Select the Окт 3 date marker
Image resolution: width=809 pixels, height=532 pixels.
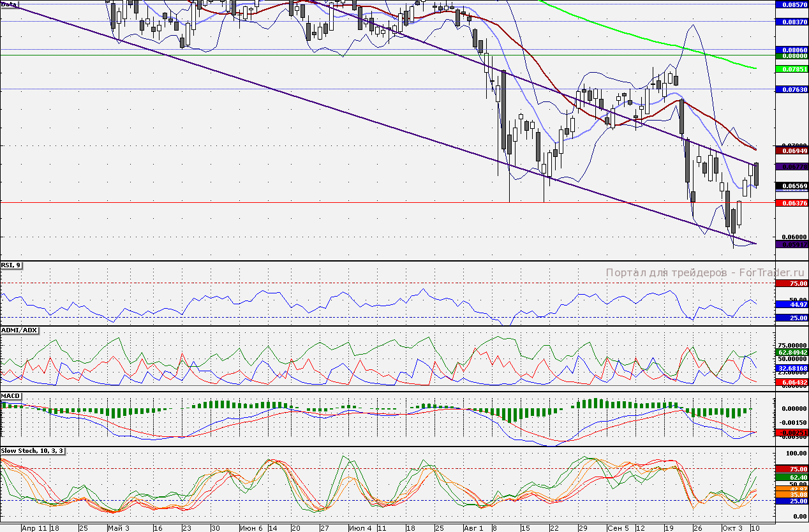[x=732, y=528]
